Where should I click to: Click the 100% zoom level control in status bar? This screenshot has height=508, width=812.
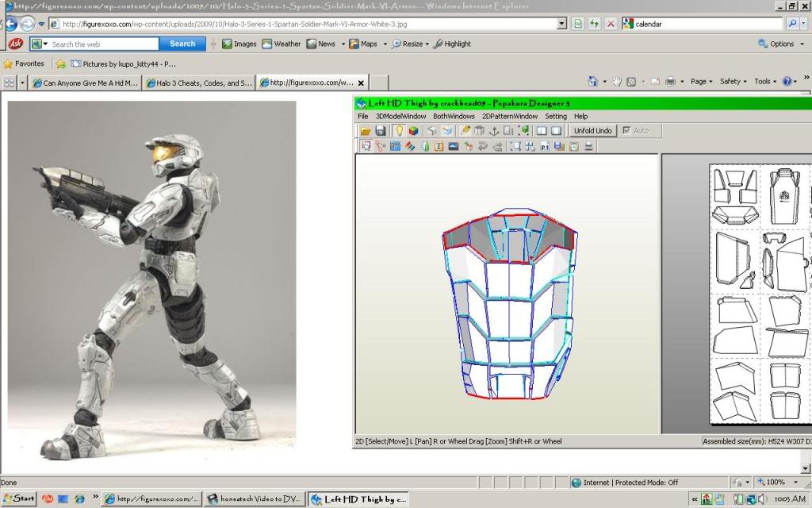tap(776, 482)
